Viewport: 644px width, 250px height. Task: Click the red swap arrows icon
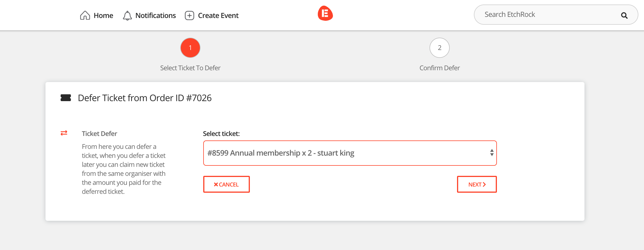[64, 133]
